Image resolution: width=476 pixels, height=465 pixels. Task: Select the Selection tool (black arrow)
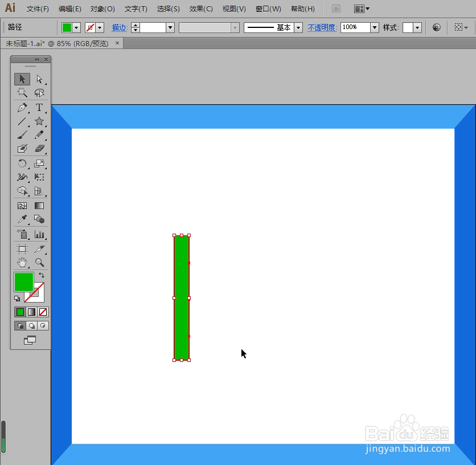[x=22, y=79]
